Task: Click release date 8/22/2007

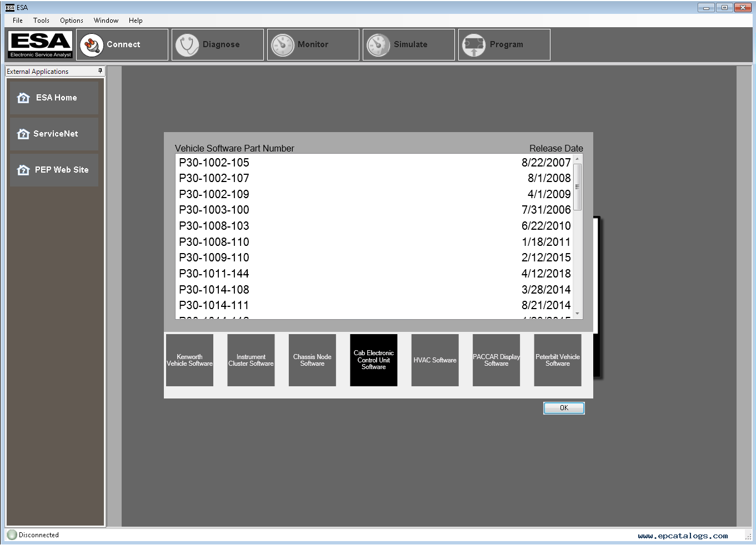Action: 546,163
